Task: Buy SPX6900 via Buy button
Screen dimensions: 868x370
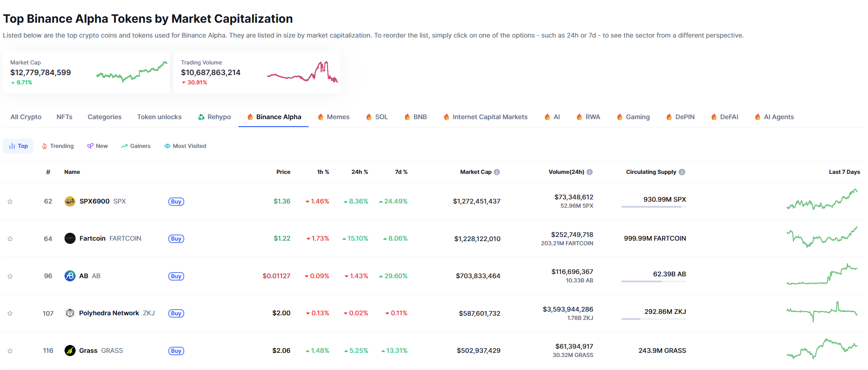Action: pos(176,202)
